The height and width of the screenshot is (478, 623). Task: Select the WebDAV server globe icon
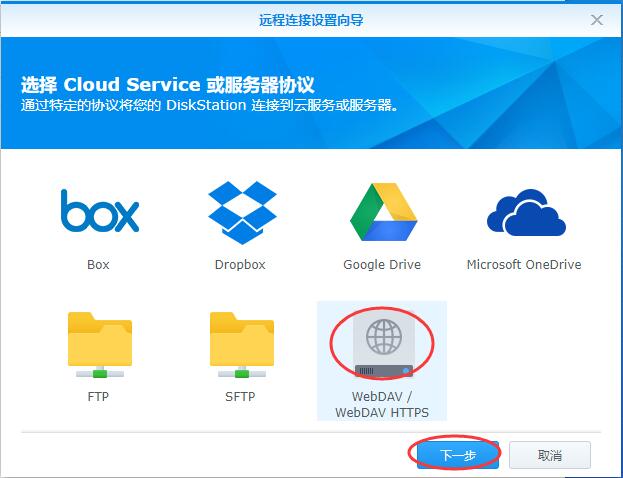382,344
